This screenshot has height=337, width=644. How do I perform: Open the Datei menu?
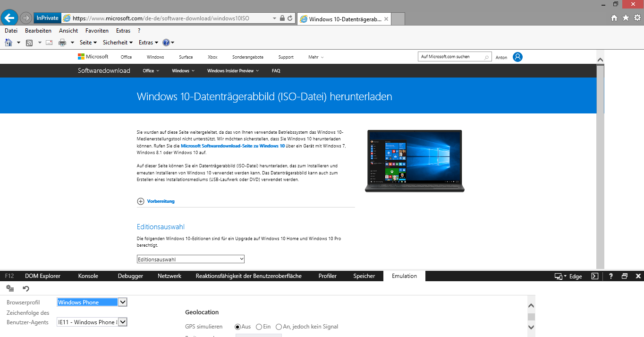click(11, 31)
